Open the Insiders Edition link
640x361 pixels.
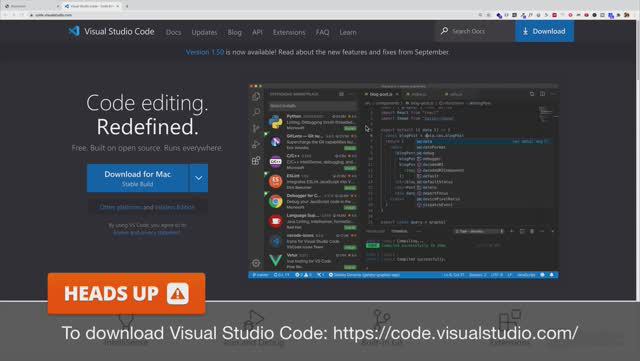pyautogui.click(x=175, y=207)
